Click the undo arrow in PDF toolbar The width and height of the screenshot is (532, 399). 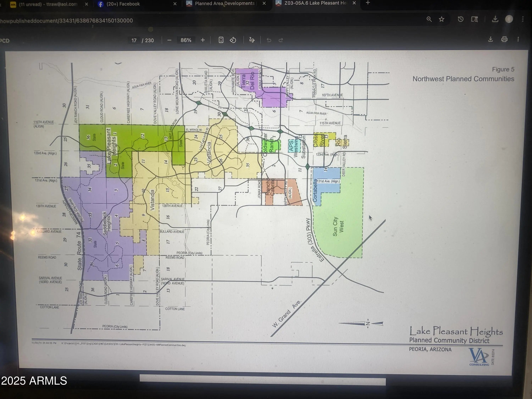(269, 40)
